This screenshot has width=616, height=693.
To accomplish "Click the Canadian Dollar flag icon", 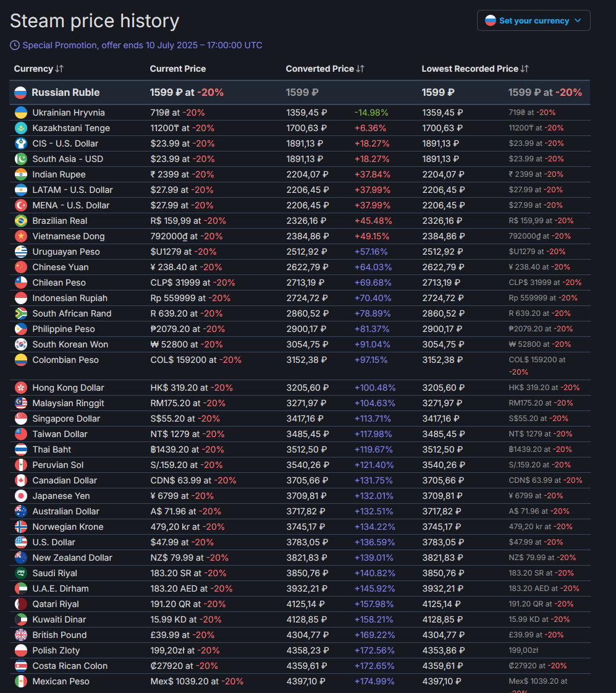I will (21, 481).
